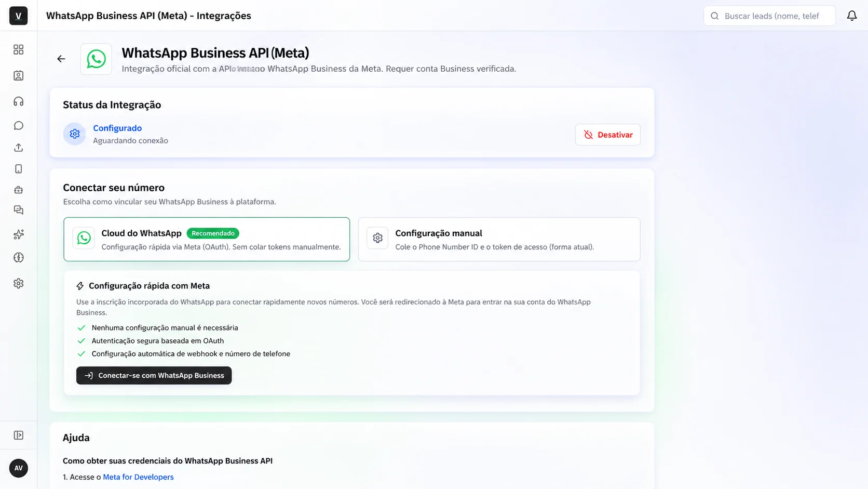Click the lightning bolt beside Configuração rápida
Viewport: 868px width, 489px height.
(x=80, y=286)
